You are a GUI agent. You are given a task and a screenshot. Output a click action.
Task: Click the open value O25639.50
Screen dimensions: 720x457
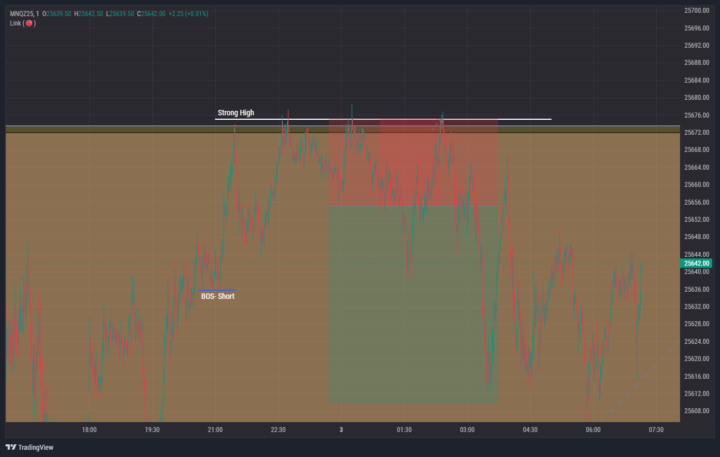tap(57, 14)
